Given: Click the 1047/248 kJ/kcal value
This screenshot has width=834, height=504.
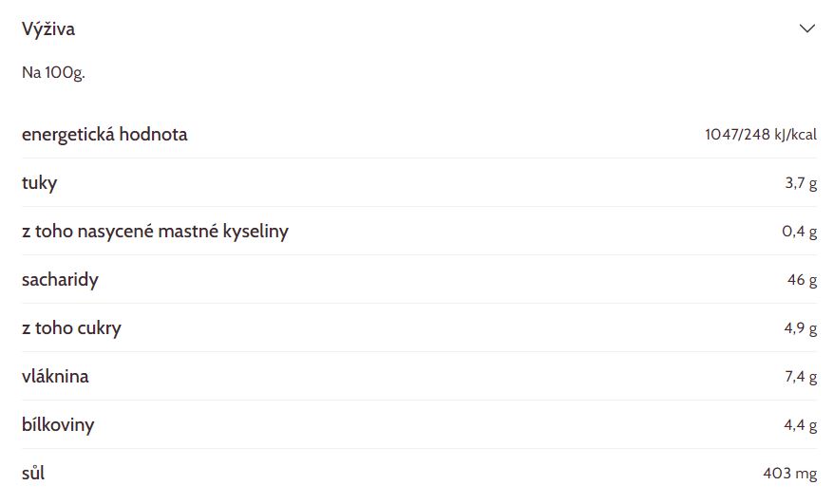Looking at the screenshot, I should click(761, 135).
